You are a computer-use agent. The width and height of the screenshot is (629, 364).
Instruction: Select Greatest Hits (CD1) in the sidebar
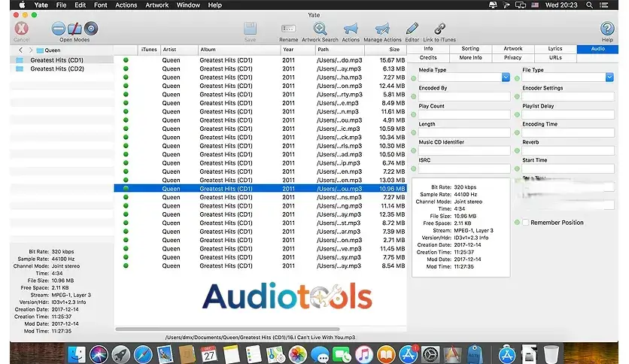click(62, 60)
